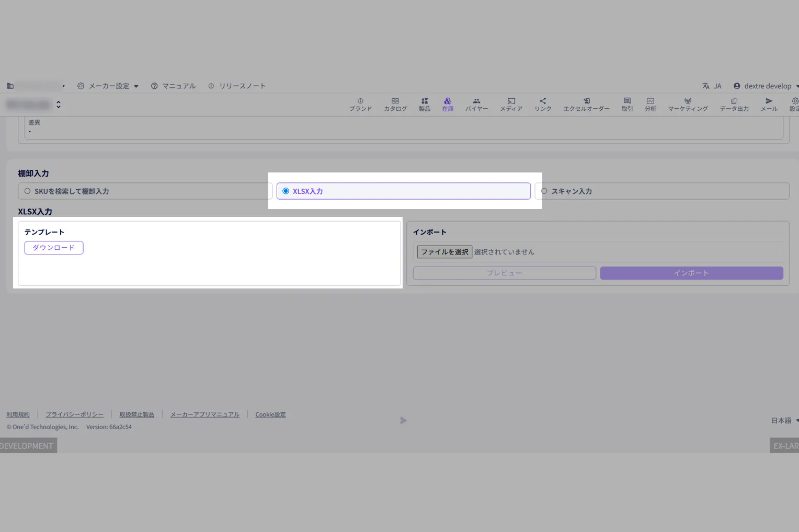Open the リリースノート page
This screenshot has height=532, width=799.
[237, 86]
